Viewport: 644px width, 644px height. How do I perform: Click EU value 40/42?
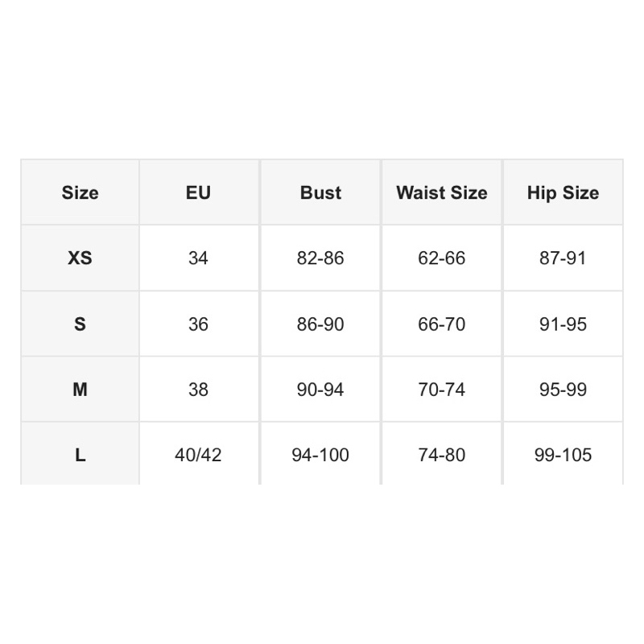pyautogui.click(x=198, y=455)
